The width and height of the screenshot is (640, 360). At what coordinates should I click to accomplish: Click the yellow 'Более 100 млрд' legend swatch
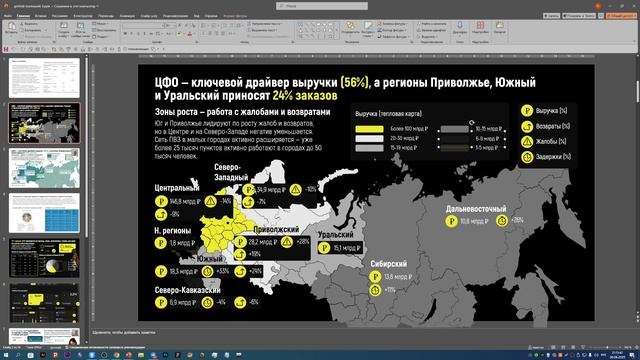coord(369,129)
